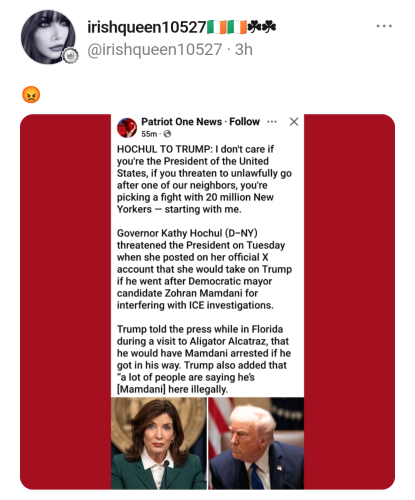Open the photo of woman in green blazer

159,443
